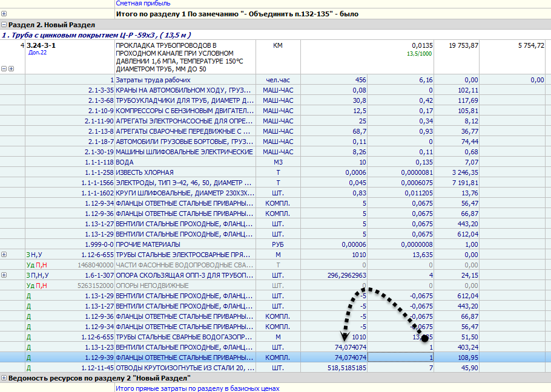Viewport: 551px width, 392px height.
Task: Click the 13,5/1000 quantity formula
Action: [419, 53]
